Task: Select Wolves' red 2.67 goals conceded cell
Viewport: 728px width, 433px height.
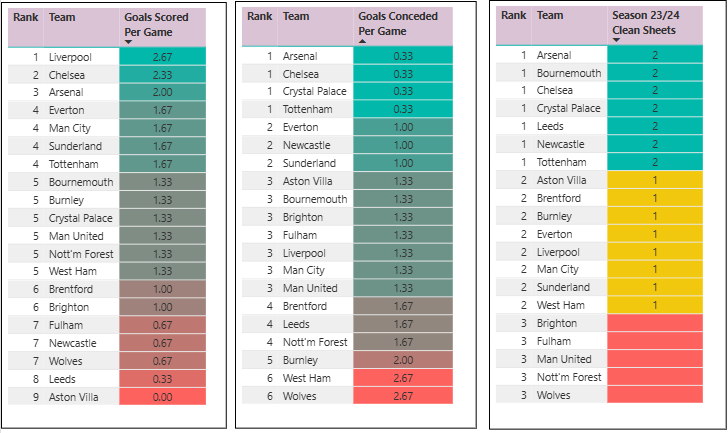Action: click(396, 397)
